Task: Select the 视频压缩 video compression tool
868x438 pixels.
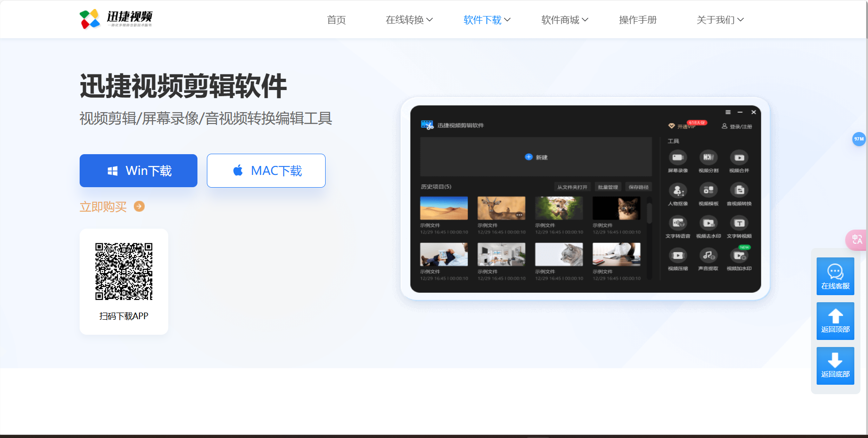Action: (678, 259)
